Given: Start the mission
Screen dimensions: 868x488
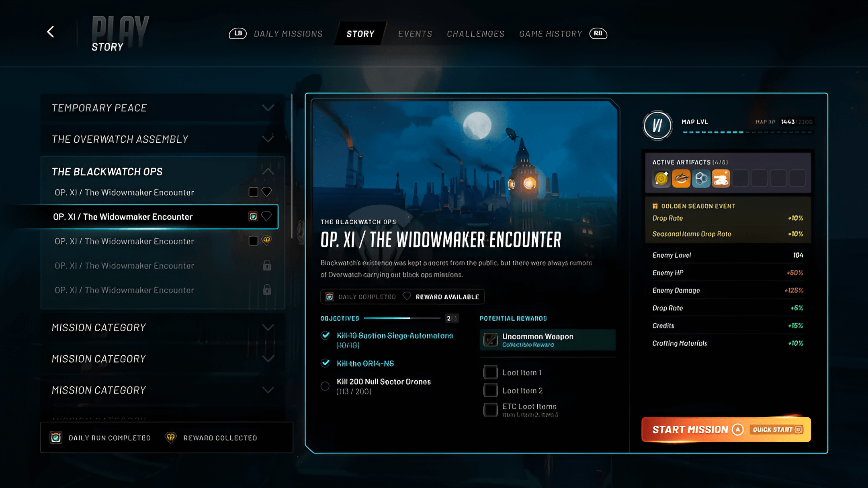Looking at the screenshot, I should 726,430.
